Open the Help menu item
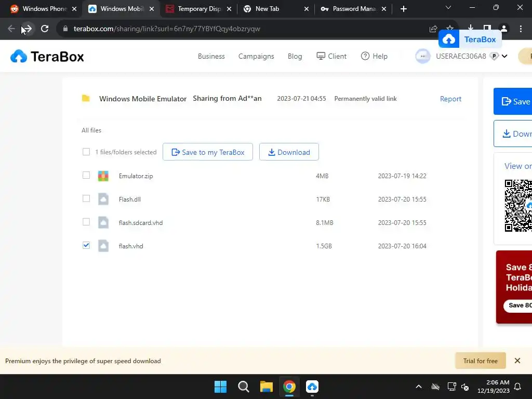 (x=374, y=56)
